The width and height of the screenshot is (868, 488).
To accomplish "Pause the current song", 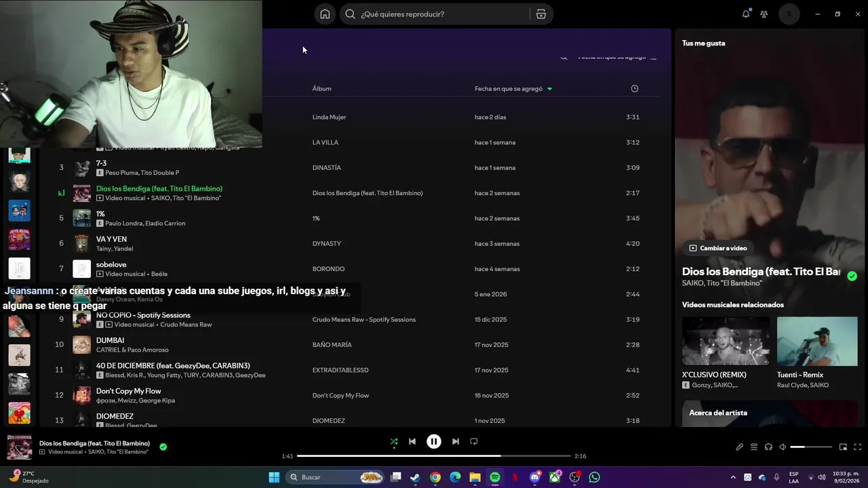I will point(434,442).
